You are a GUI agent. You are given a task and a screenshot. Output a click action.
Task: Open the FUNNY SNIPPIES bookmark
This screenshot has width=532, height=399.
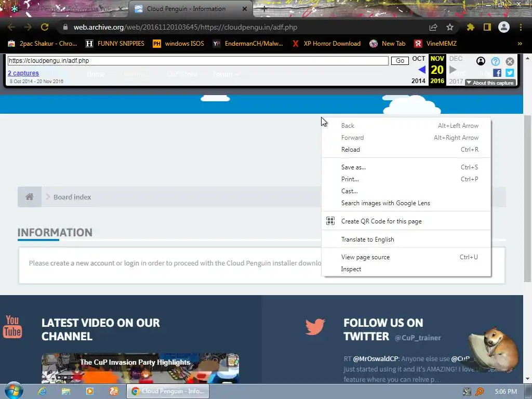tap(115, 44)
